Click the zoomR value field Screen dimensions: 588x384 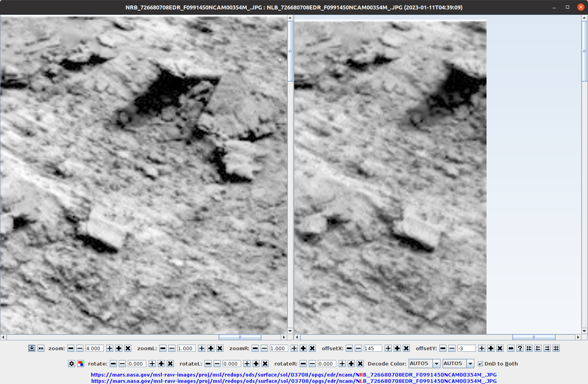[x=279, y=348]
